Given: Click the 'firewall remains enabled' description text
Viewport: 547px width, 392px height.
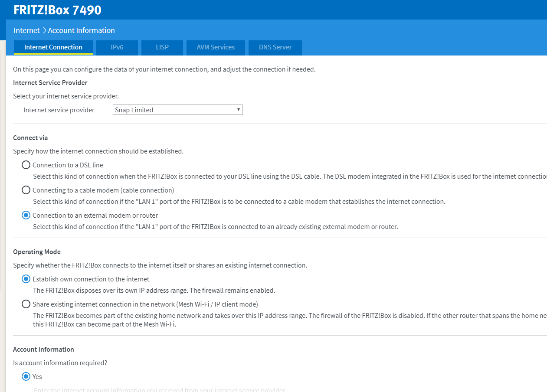Looking at the screenshot, I should 154,291.
